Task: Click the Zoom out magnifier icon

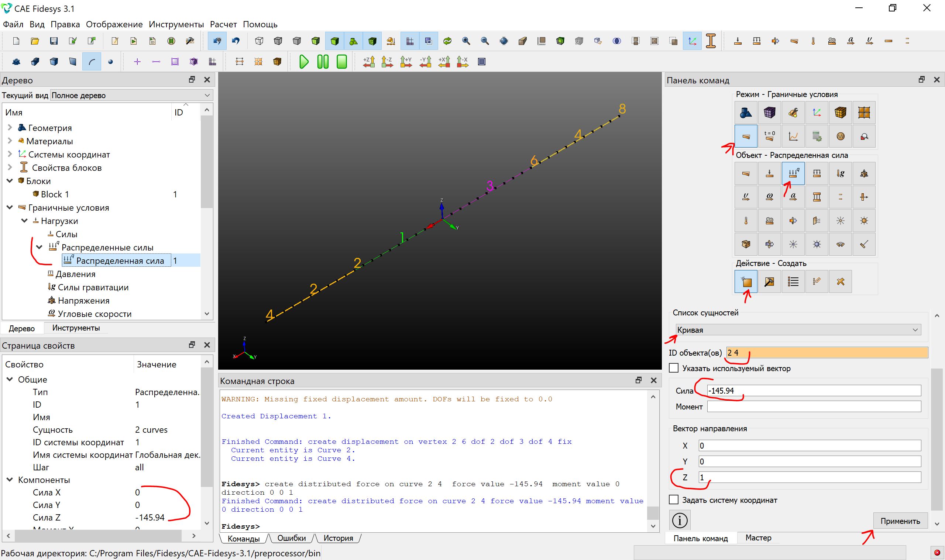Action: tap(485, 41)
